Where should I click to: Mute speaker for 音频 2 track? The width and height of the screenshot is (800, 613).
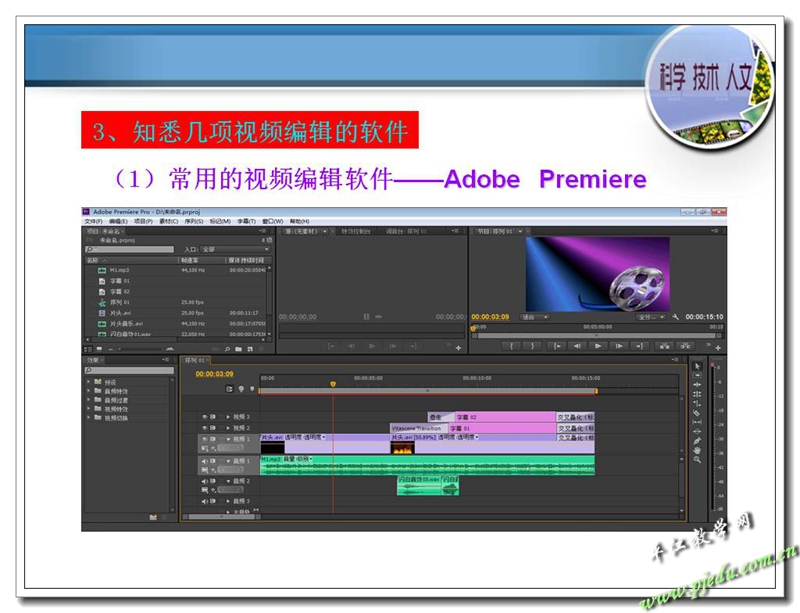(205, 481)
